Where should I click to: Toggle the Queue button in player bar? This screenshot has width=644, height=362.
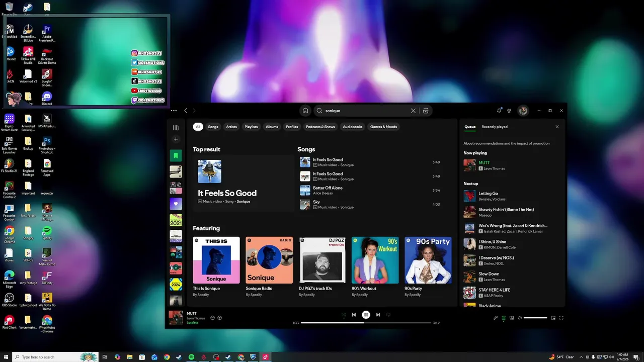coord(504,318)
